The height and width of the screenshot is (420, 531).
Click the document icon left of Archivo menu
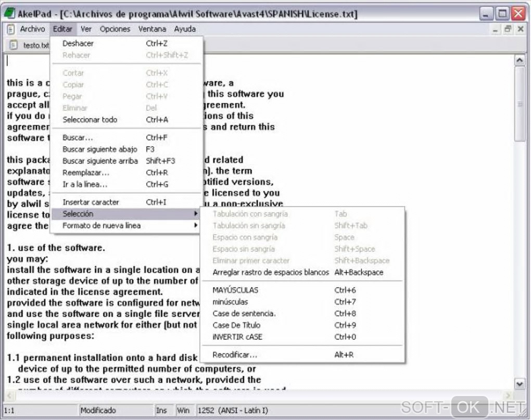10,30
